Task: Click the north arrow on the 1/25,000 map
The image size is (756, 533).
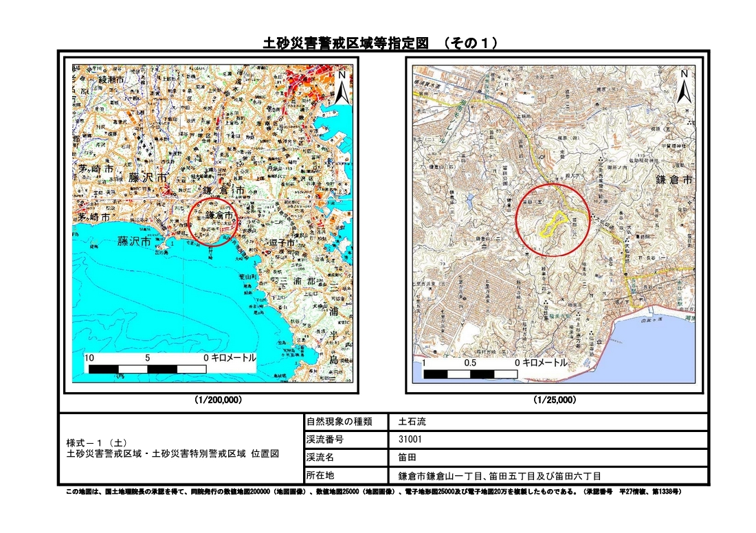Action: pos(683,87)
